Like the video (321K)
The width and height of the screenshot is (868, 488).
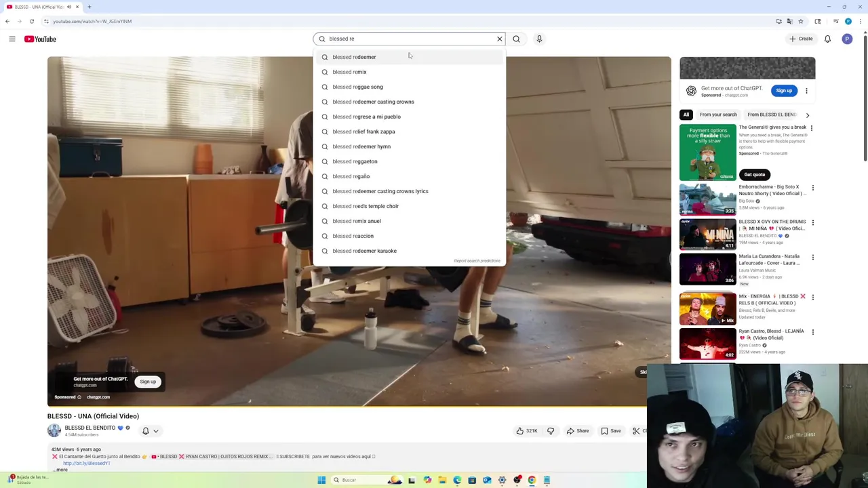pyautogui.click(x=527, y=431)
